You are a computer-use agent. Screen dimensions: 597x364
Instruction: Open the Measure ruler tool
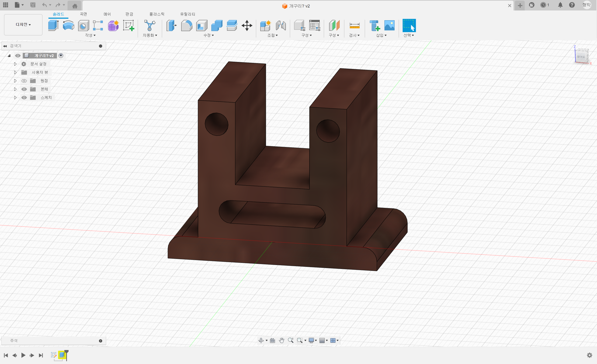[354, 25]
